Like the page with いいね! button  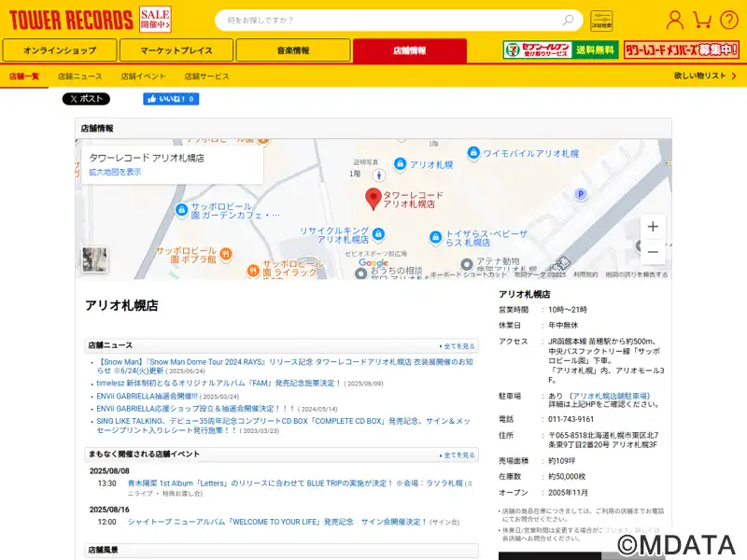(171, 99)
